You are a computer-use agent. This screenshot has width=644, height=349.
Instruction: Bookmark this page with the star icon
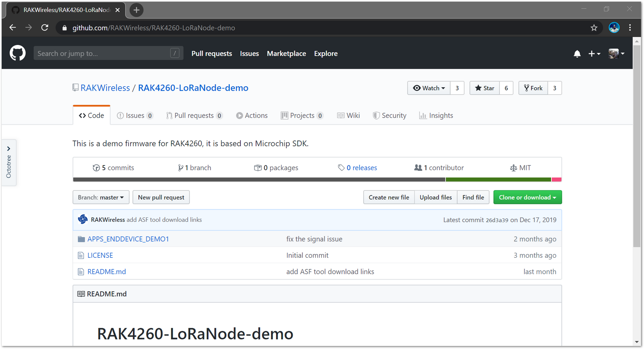click(594, 28)
